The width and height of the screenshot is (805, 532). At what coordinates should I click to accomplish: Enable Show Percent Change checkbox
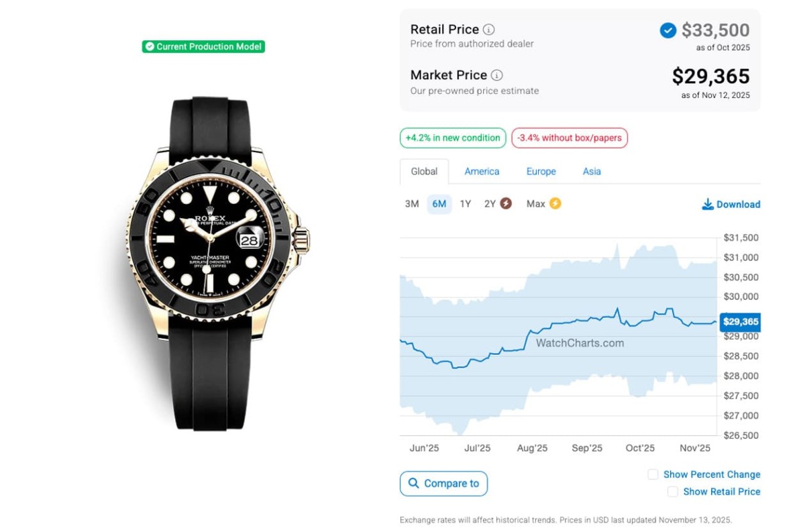(x=653, y=474)
